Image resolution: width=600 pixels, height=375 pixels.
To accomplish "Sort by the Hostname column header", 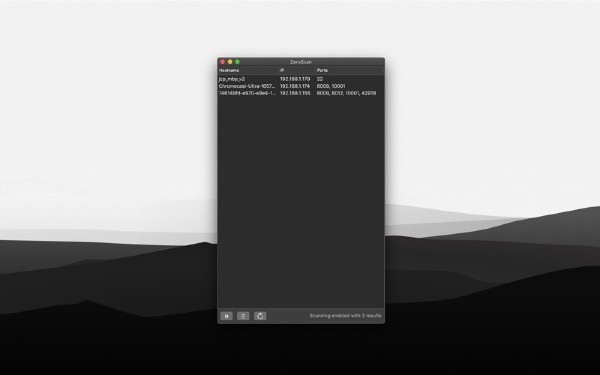I will [x=248, y=70].
